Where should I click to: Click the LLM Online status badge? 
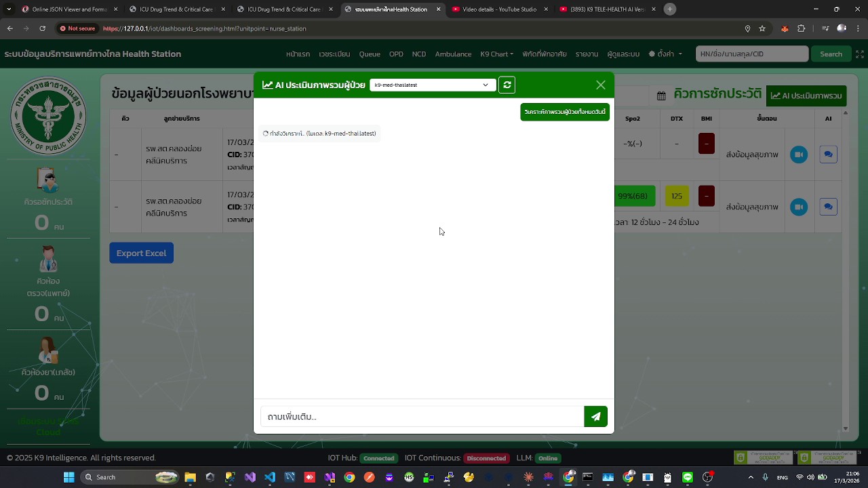pyautogui.click(x=548, y=458)
